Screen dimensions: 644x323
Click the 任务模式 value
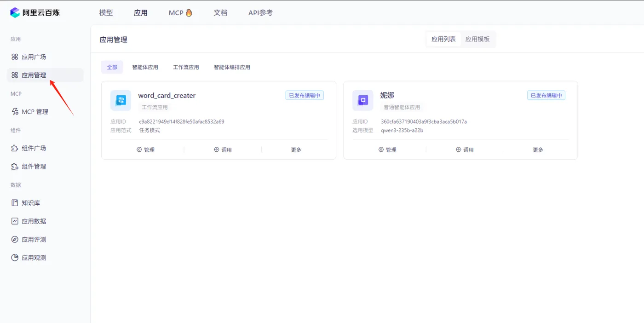(x=149, y=130)
